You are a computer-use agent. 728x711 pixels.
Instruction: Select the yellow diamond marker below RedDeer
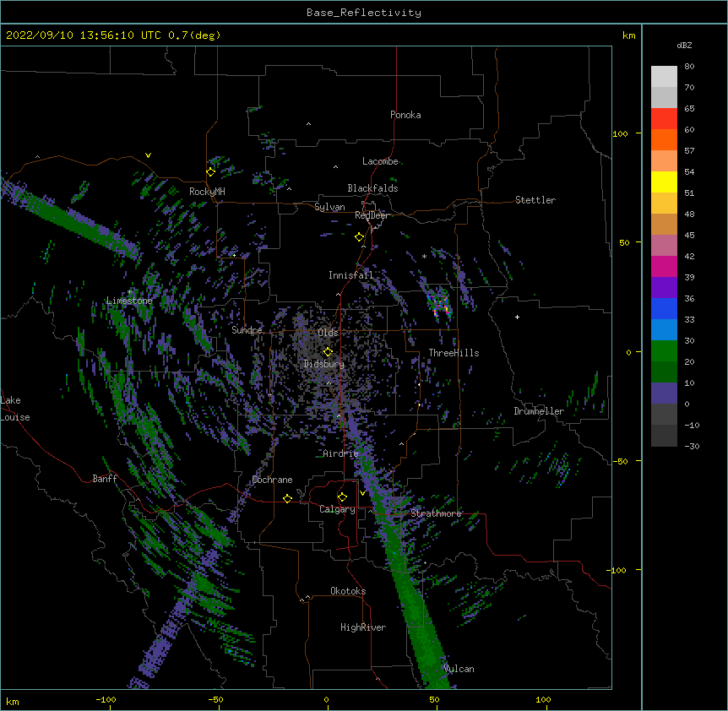click(x=360, y=237)
